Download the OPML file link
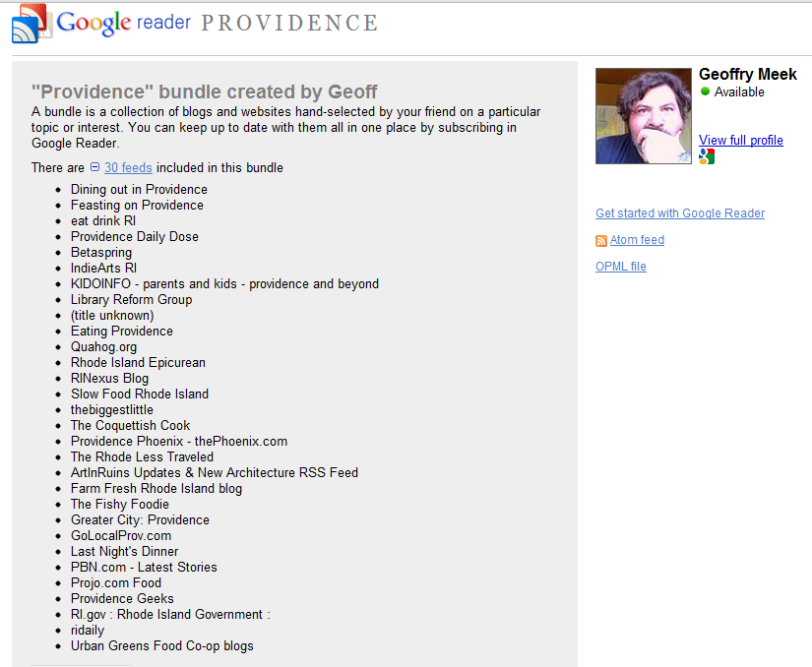This screenshot has height=667, width=812. pyautogui.click(x=620, y=267)
